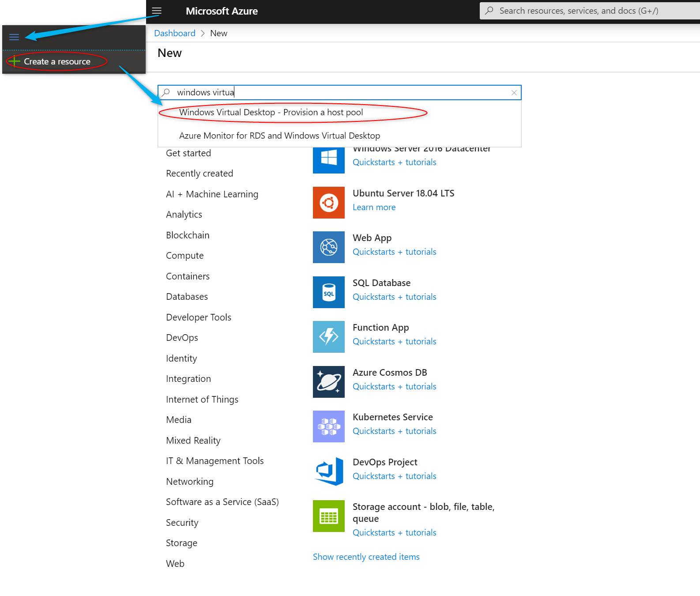Choose Azure Monitor for RDS and Windows Virtual Desktop
Screen dimensions: 700x596
(x=279, y=136)
